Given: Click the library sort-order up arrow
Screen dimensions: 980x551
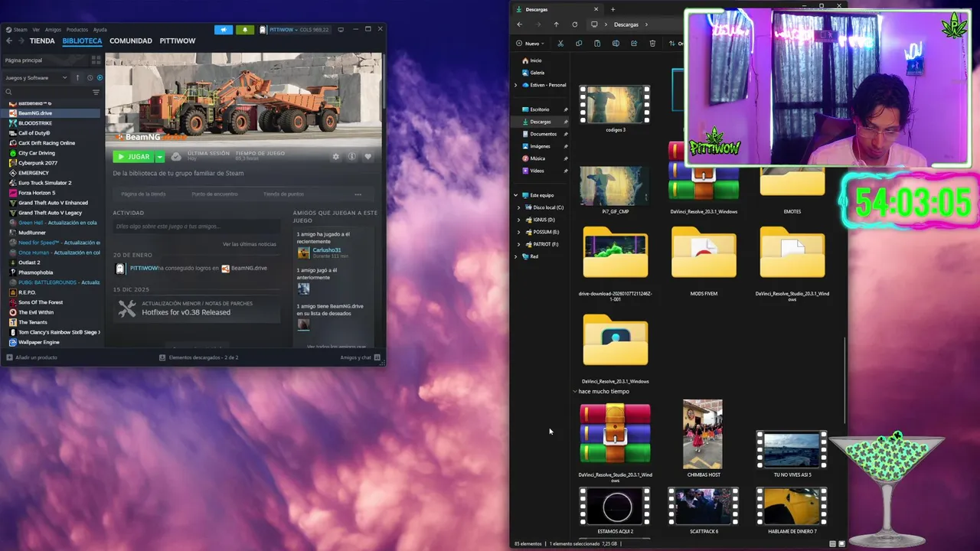Looking at the screenshot, I should [77, 77].
